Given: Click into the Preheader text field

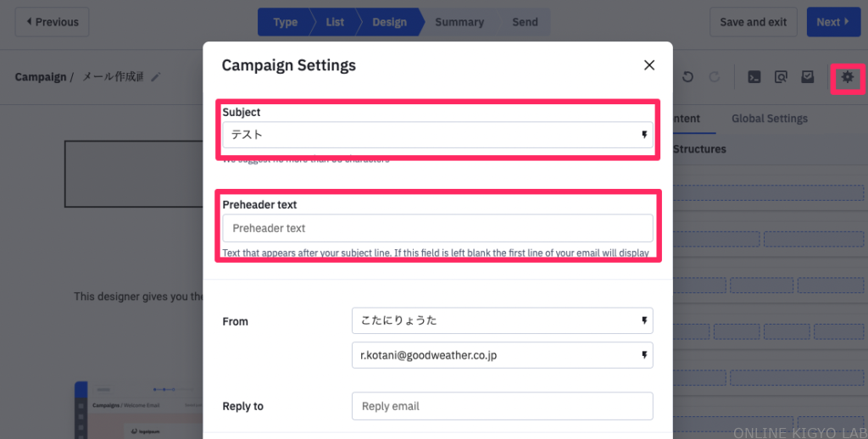Looking at the screenshot, I should (437, 228).
